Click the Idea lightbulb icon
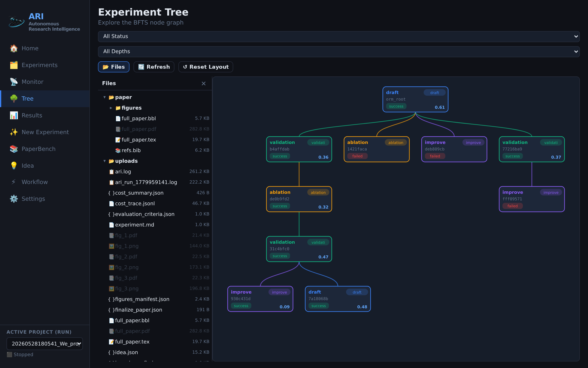 pos(14,166)
